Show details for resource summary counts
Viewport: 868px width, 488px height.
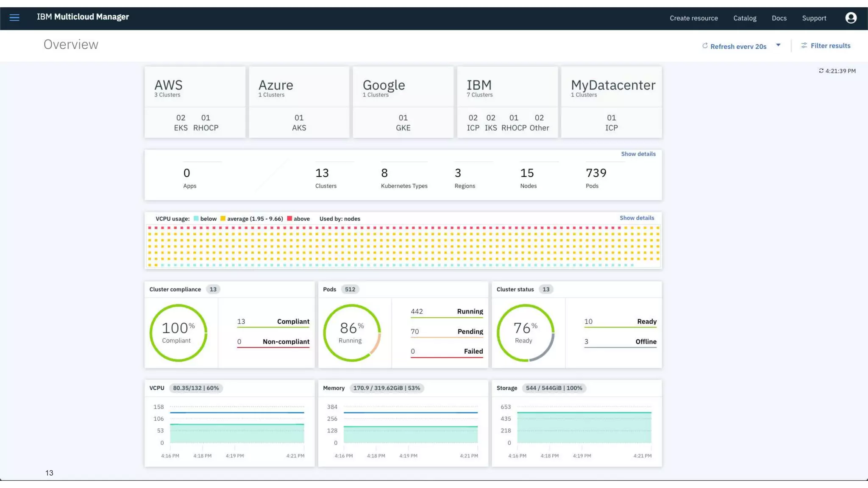[x=638, y=154]
